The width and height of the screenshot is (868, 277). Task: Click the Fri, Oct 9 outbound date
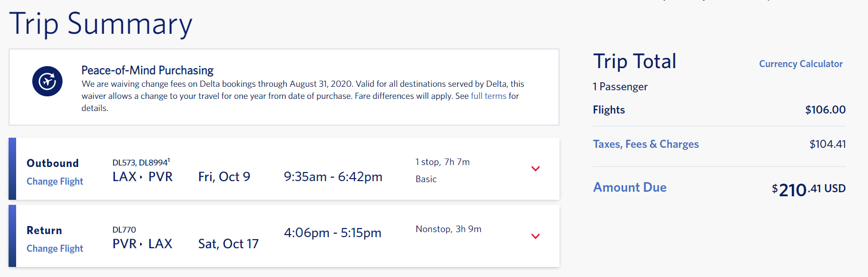pyautogui.click(x=224, y=177)
